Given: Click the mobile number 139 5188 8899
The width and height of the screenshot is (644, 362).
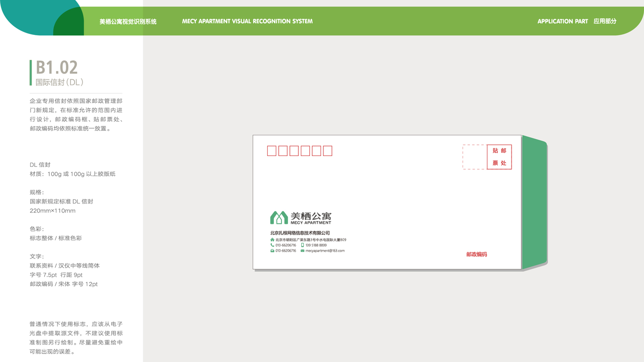Looking at the screenshot, I should pos(316,245).
